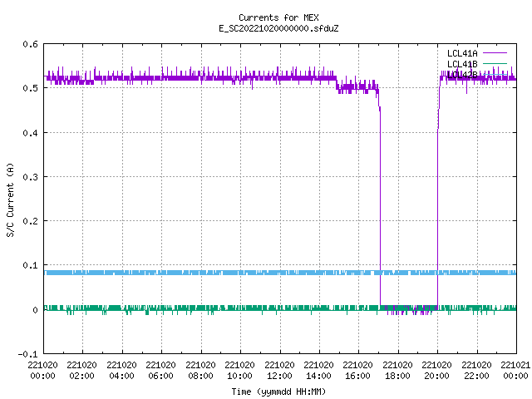Click the x-axis tick '221020 02:00'
Viewport: 532px width, 399px height.
pyautogui.click(x=81, y=371)
